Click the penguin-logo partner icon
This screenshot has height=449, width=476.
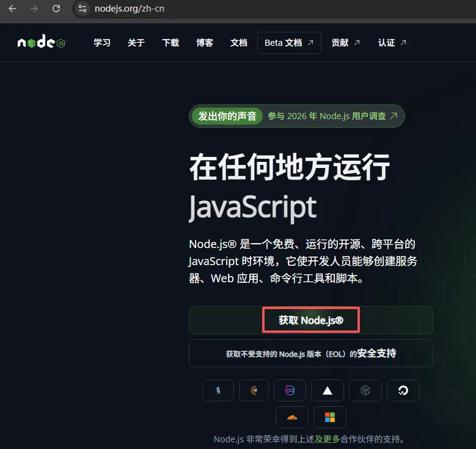218,390
